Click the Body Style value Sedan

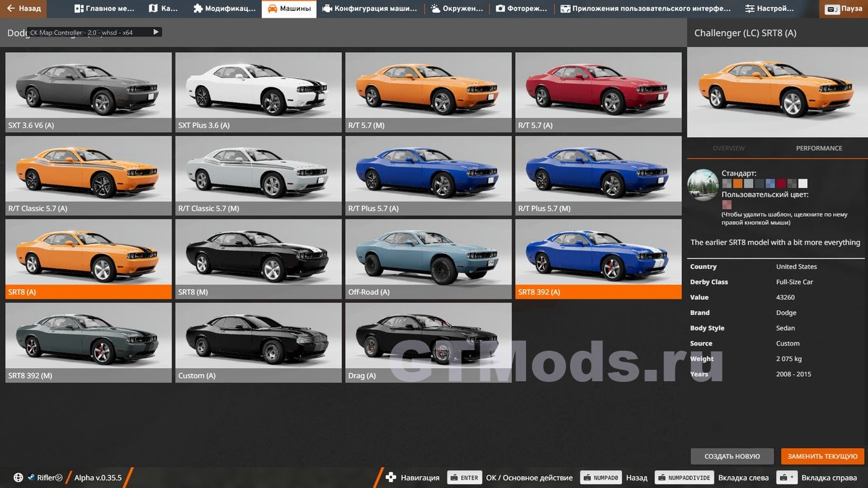coord(785,329)
